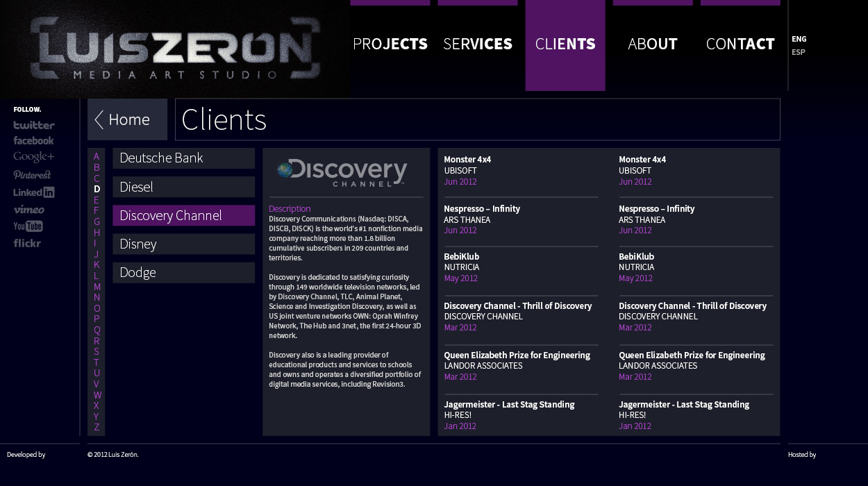This screenshot has width=868, height=486.
Task: Open the LinkedIn follow icon
Action: [33, 192]
